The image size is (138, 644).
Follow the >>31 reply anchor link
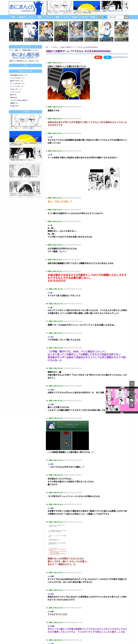coord(51,594)
